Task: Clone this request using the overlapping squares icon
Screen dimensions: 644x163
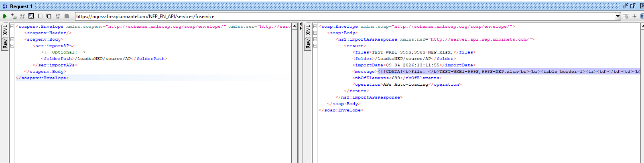Action: coord(49,16)
